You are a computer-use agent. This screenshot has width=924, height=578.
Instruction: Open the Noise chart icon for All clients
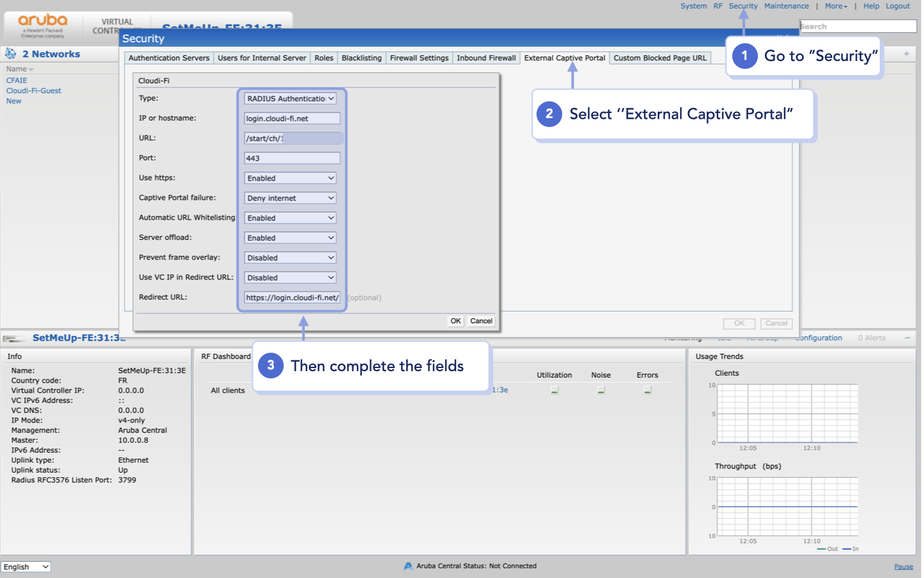[x=600, y=389]
